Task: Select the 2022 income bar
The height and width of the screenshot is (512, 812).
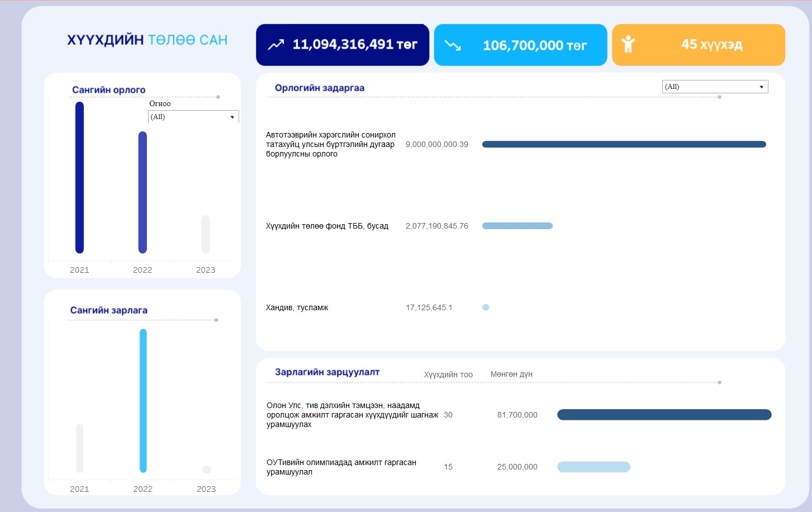Action: [143, 192]
